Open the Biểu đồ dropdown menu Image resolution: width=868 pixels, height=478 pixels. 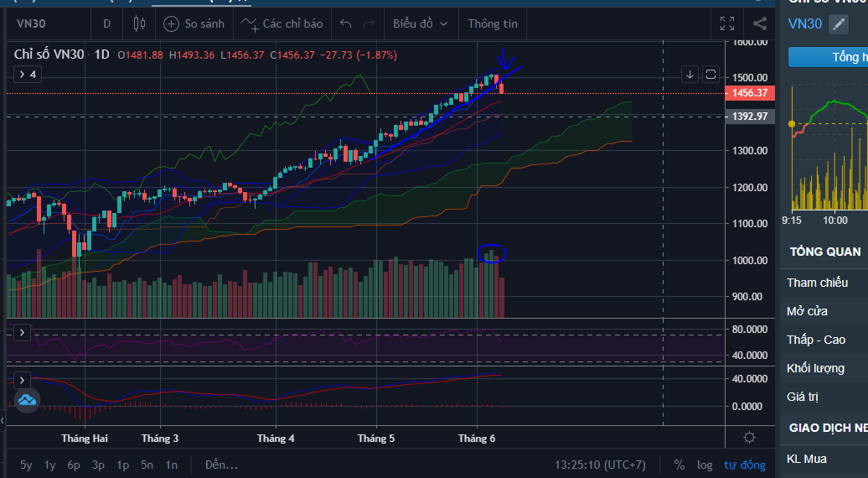(x=421, y=23)
